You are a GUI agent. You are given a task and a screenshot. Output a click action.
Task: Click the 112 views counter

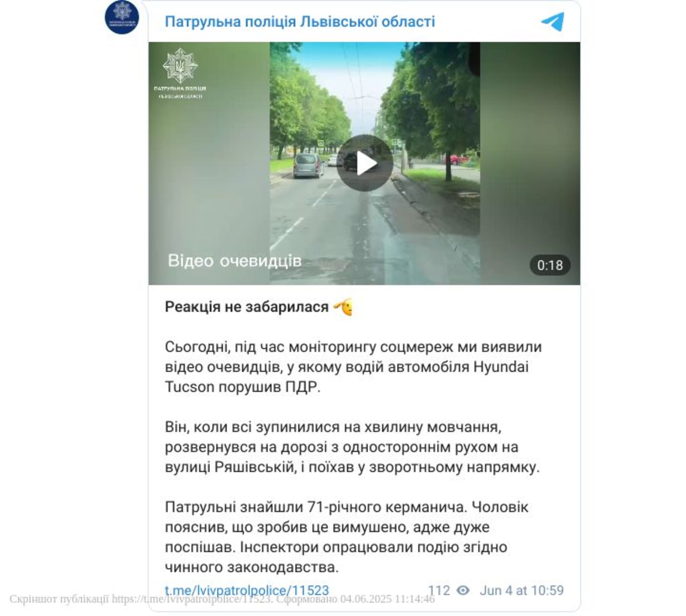439,590
